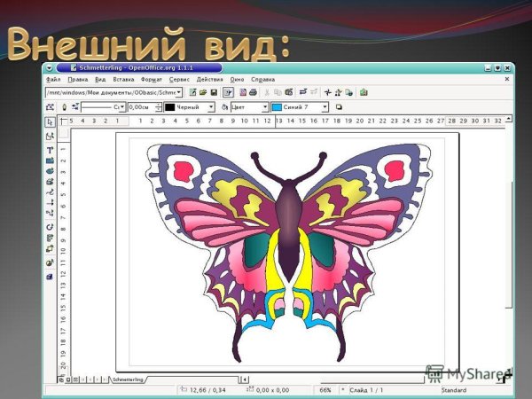Screen dimensions: 532x399
Task: Click the vertical scrollbar up arrow
Action: [508, 119]
